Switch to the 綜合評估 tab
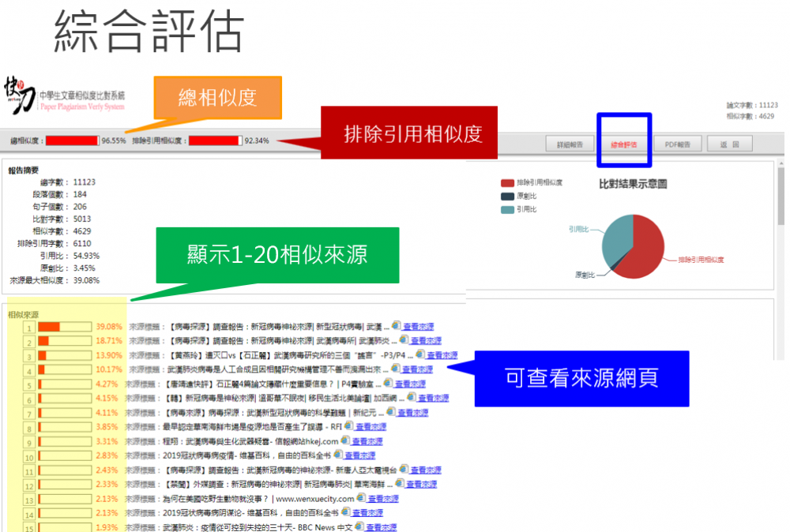This screenshot has height=532, width=790. pos(623,144)
